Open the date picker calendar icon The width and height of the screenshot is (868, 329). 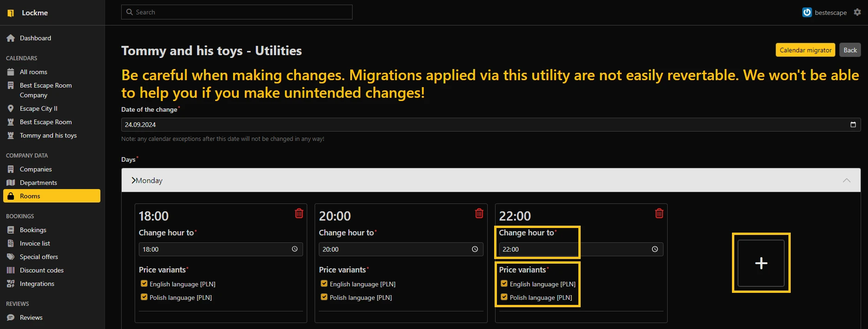(853, 125)
